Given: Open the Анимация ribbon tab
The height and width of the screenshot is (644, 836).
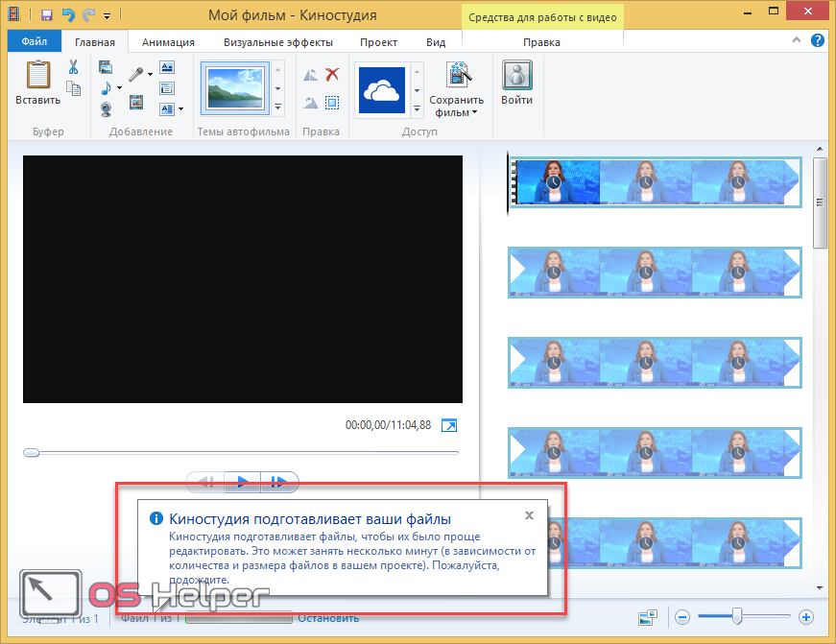Looking at the screenshot, I should [x=168, y=42].
